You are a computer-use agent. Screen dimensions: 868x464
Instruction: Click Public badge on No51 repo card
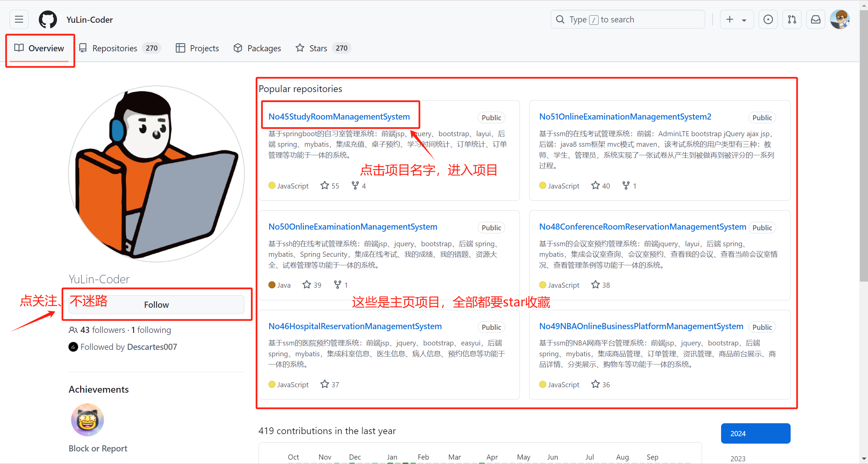[x=762, y=118]
